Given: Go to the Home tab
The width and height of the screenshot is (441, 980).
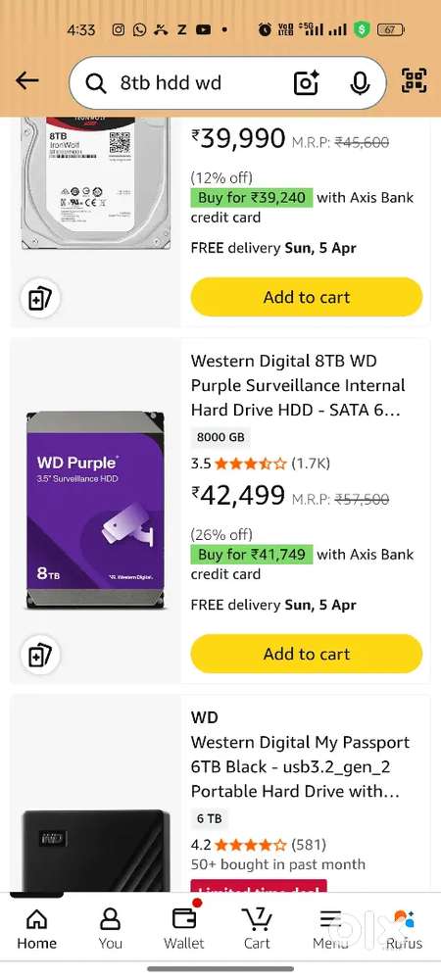Looking at the screenshot, I should [36, 928].
